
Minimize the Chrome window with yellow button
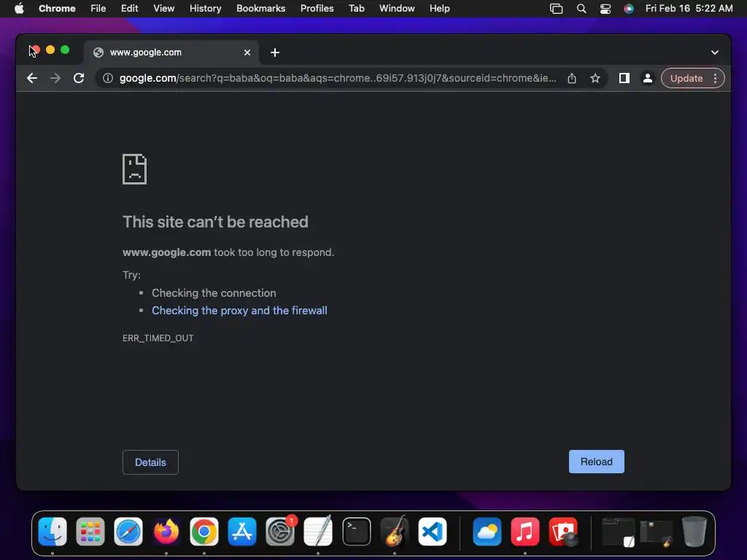[50, 50]
